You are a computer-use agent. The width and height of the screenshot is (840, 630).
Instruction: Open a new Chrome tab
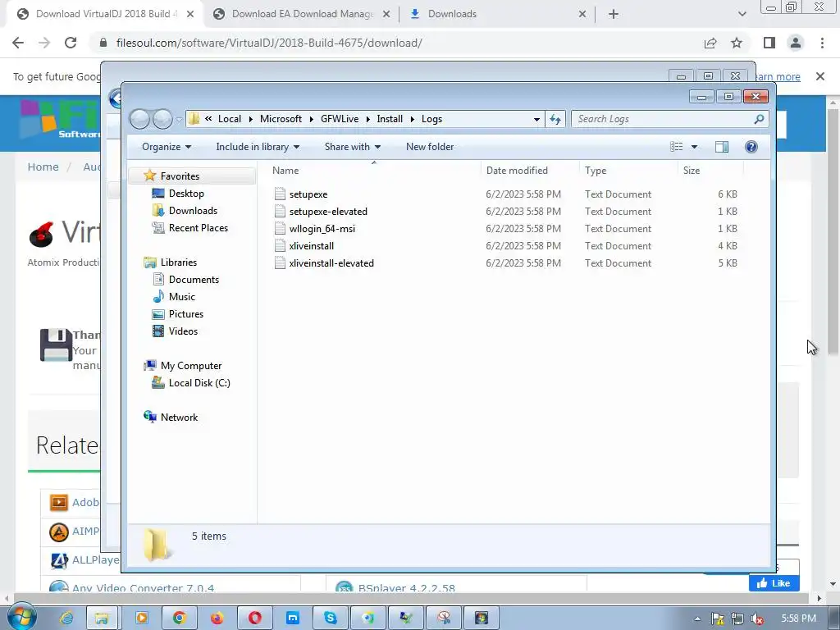pyautogui.click(x=614, y=14)
